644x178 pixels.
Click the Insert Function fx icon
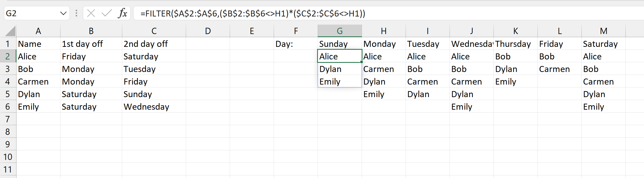[x=122, y=13]
